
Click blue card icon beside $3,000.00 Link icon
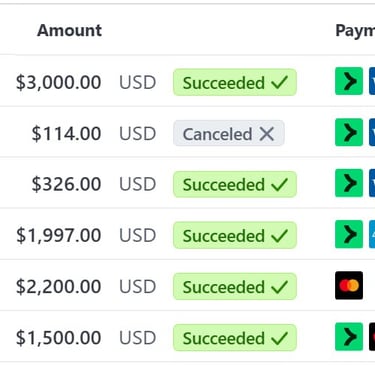pyautogui.click(x=372, y=81)
